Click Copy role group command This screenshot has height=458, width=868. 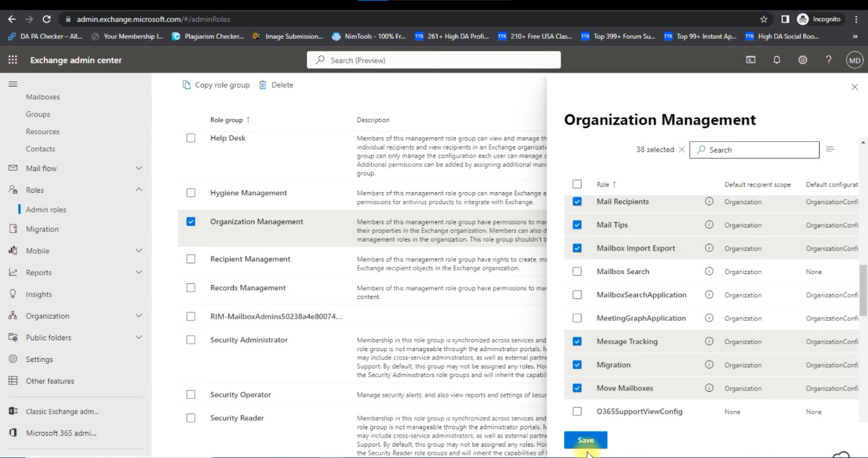(216, 85)
